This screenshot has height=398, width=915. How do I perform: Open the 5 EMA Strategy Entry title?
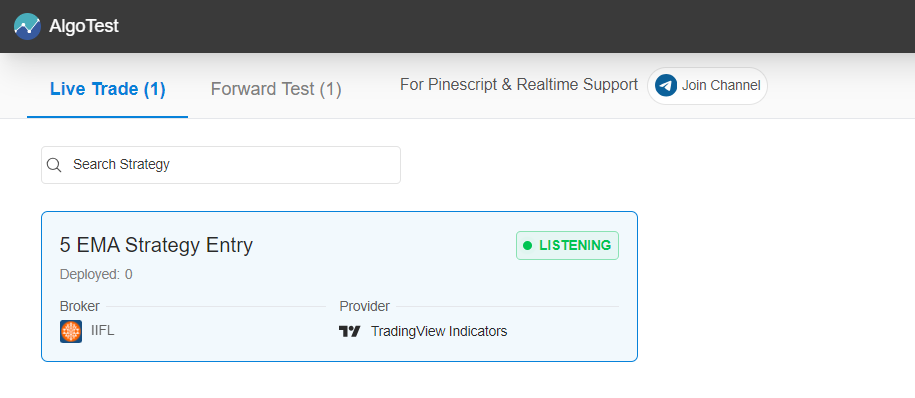(156, 245)
